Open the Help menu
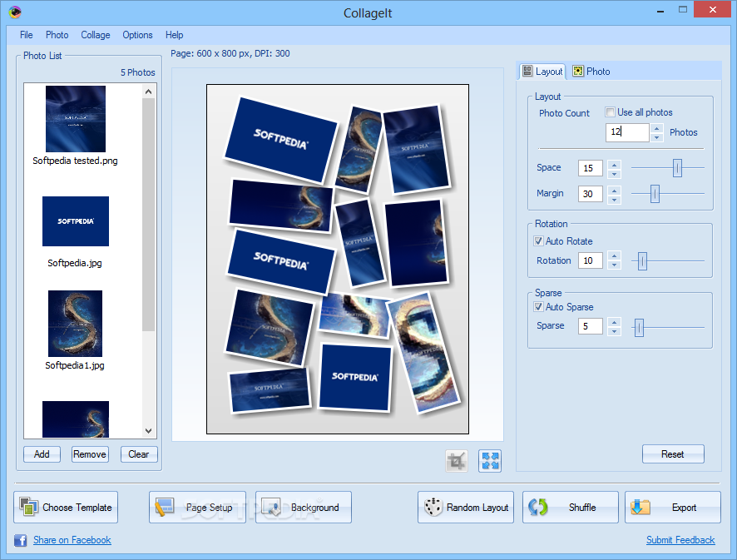 [175, 35]
